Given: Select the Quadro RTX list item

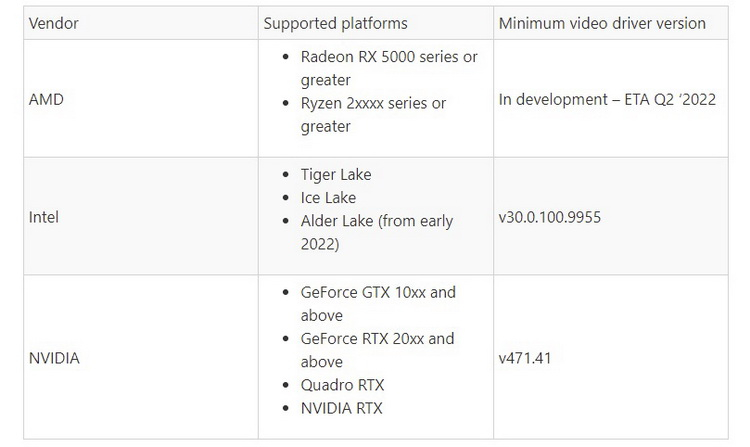Looking at the screenshot, I should pyautogui.click(x=342, y=385).
